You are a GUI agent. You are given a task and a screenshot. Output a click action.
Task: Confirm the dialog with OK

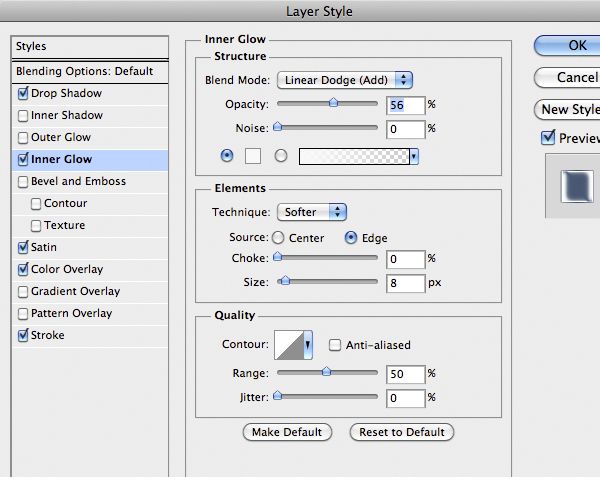pyautogui.click(x=576, y=45)
